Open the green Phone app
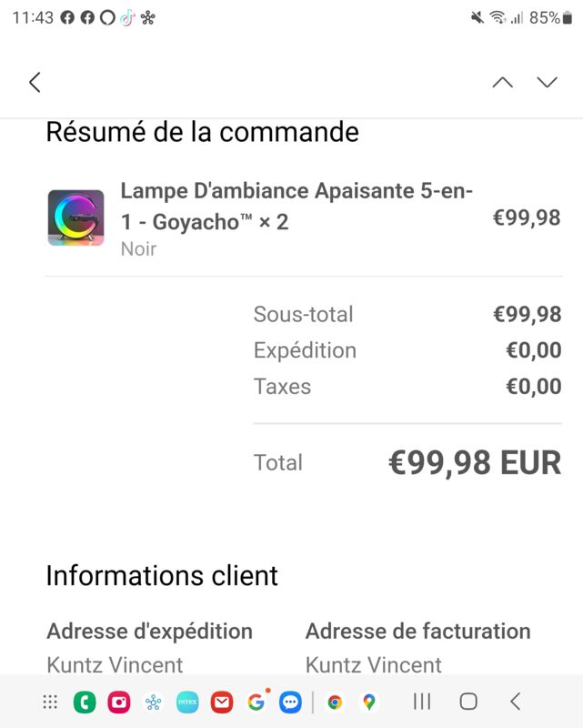 point(85,702)
